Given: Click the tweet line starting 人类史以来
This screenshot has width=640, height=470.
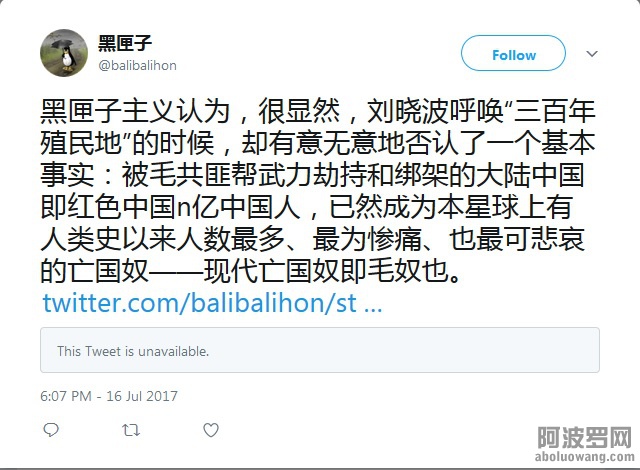Looking at the screenshot, I should click(312, 239).
